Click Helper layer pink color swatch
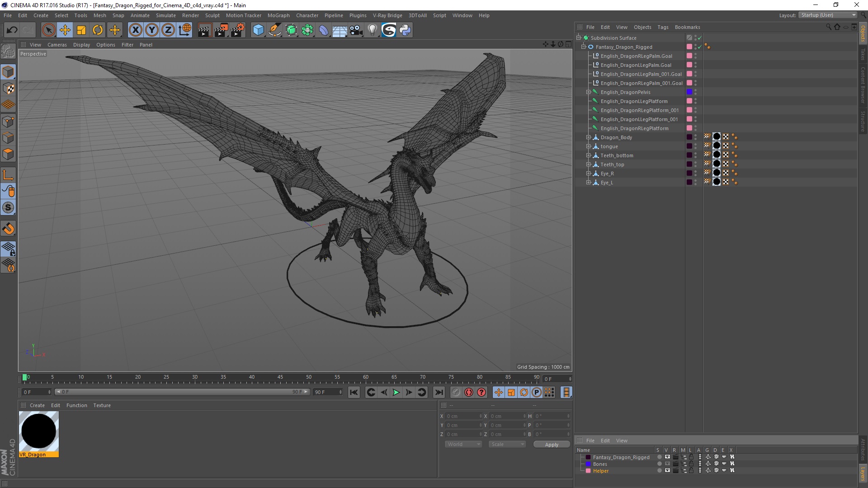The height and width of the screenshot is (488, 868). click(588, 471)
